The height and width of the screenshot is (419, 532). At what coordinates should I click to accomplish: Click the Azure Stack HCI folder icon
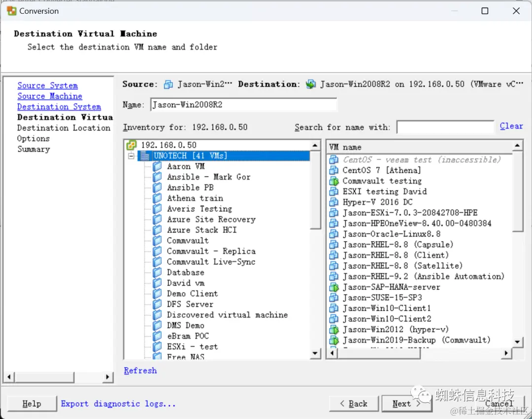(x=157, y=230)
